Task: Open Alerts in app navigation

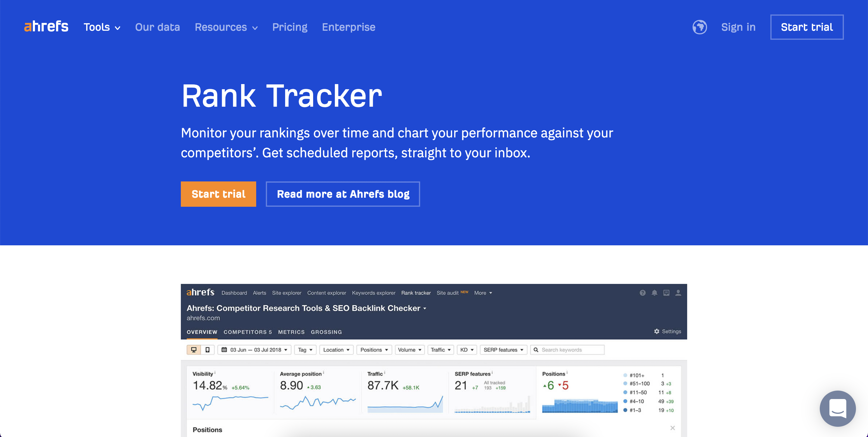Action: [259, 293]
